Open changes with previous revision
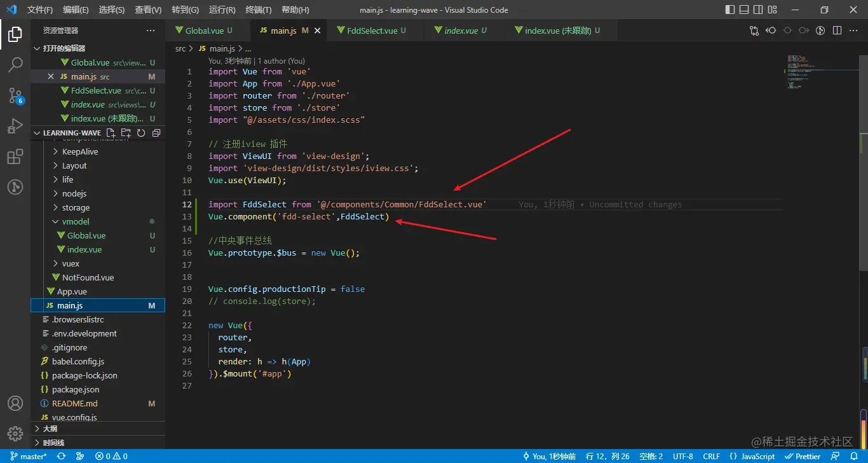868x463 pixels. pos(771,31)
